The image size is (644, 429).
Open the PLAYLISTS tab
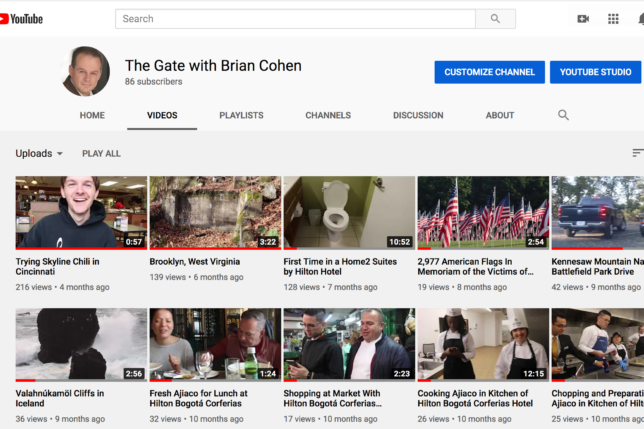point(241,115)
